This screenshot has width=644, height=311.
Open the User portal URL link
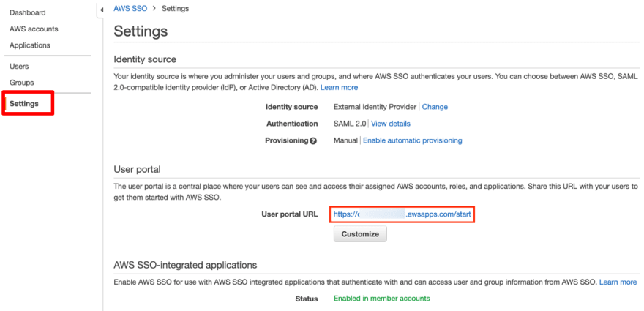[402, 214]
